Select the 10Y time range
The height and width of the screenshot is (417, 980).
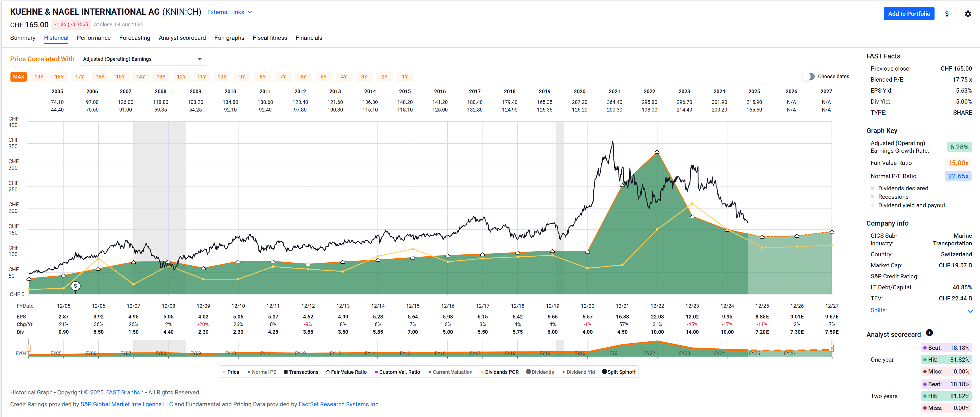click(222, 77)
